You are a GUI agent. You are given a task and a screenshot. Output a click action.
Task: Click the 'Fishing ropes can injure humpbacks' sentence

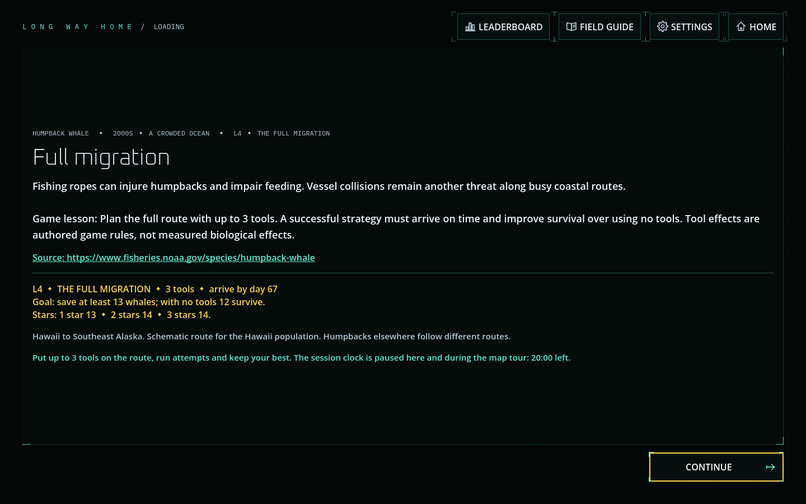(329, 186)
